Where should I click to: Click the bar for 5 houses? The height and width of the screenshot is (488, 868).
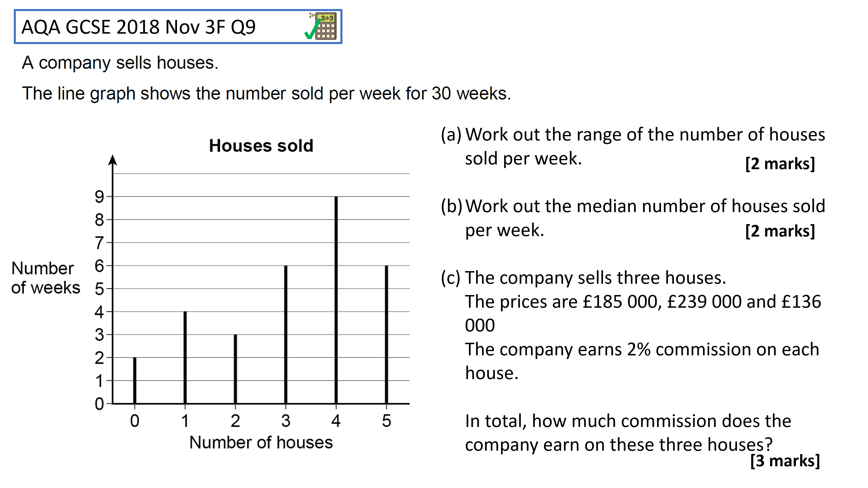pos(387,334)
